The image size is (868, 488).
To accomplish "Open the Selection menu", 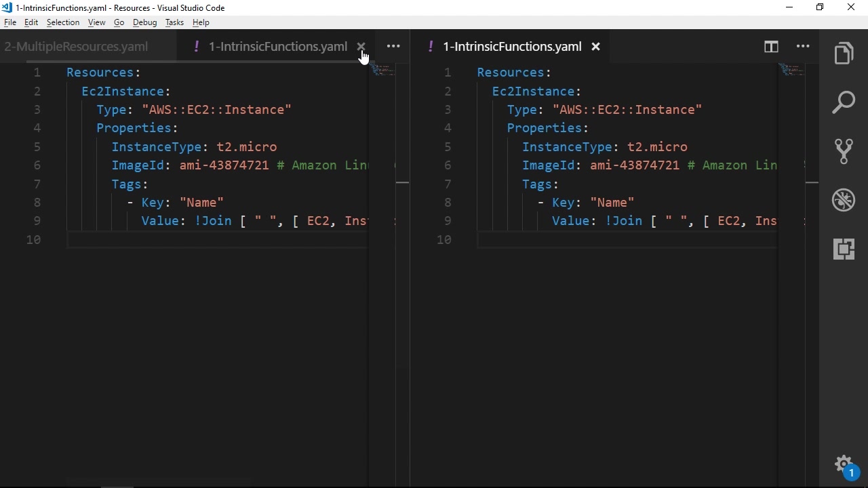I will click(x=63, y=22).
